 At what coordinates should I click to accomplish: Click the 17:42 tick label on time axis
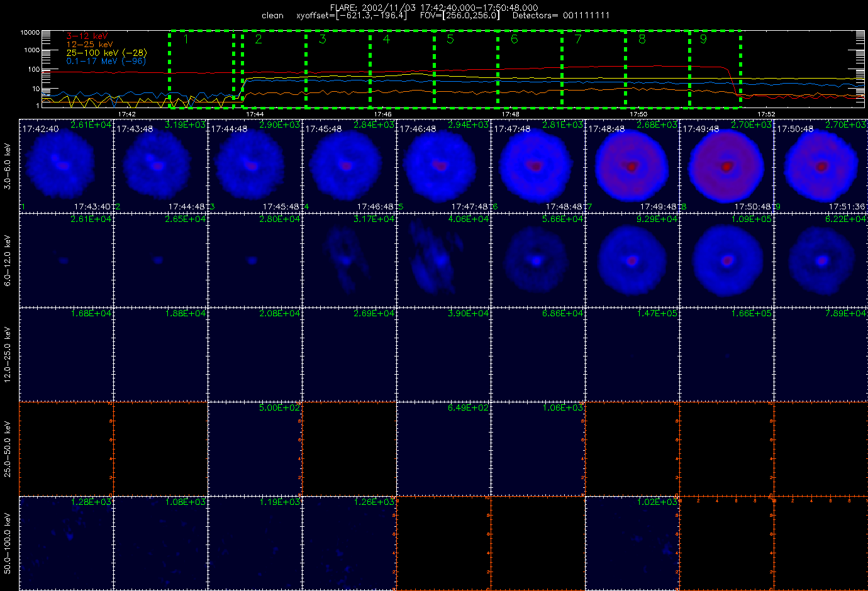pos(127,114)
